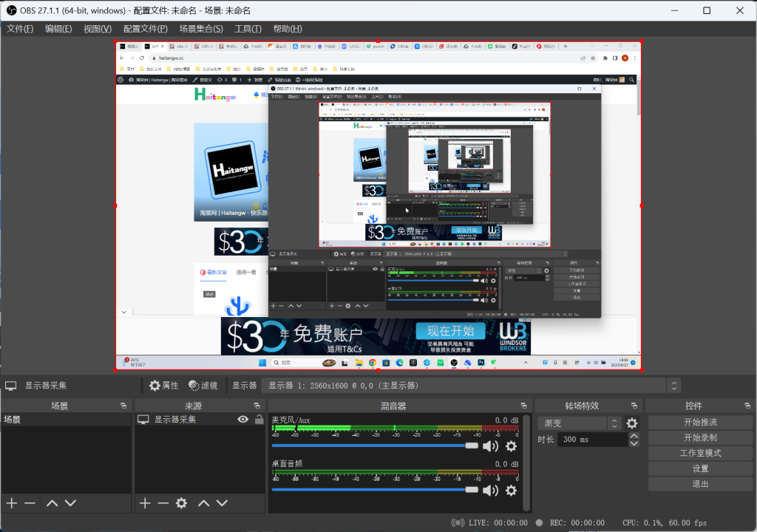Open the 工具(T) menu
The image size is (757, 532).
click(248, 29)
